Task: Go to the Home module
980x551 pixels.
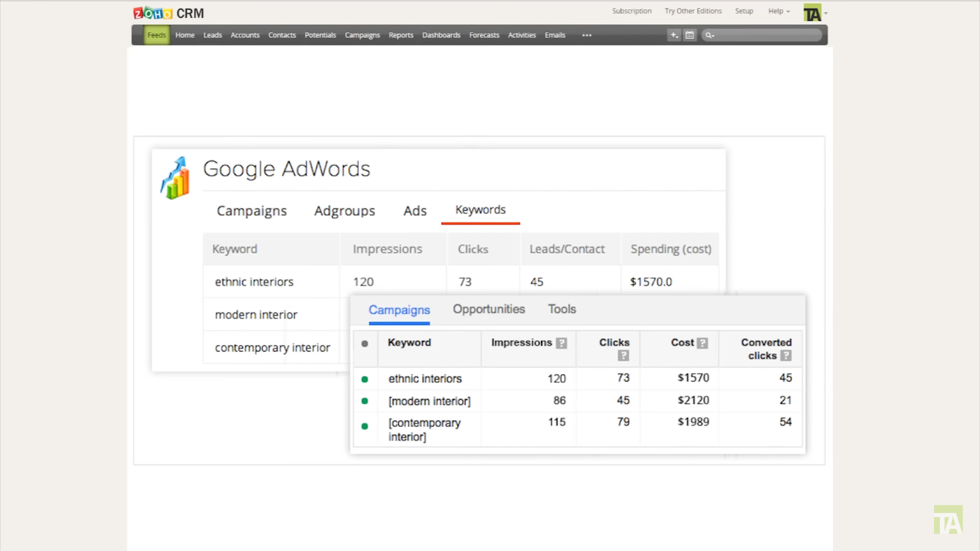Action: point(185,35)
